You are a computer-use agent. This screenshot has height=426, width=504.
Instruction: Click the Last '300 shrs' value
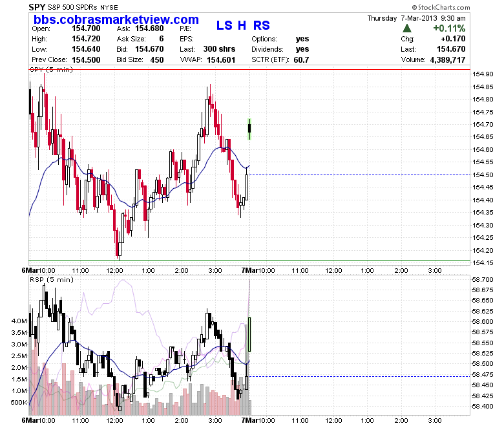point(219,49)
